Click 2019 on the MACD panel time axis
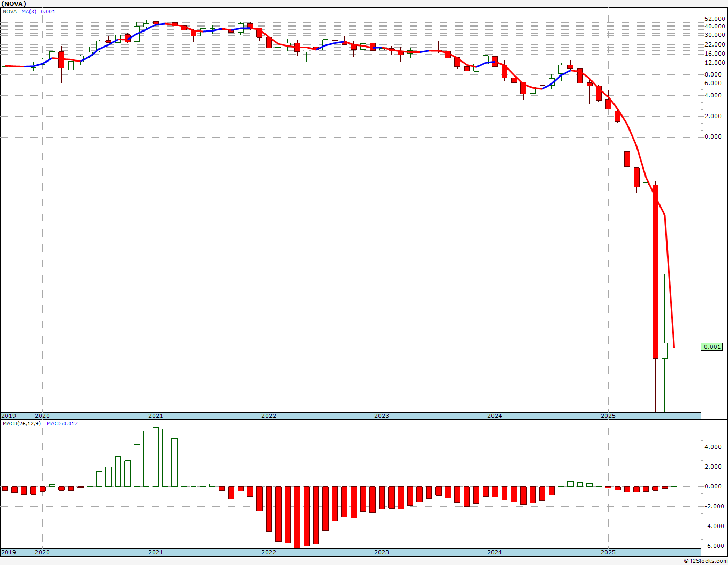Screen dimensions: 728x565 pyautogui.click(x=8, y=552)
